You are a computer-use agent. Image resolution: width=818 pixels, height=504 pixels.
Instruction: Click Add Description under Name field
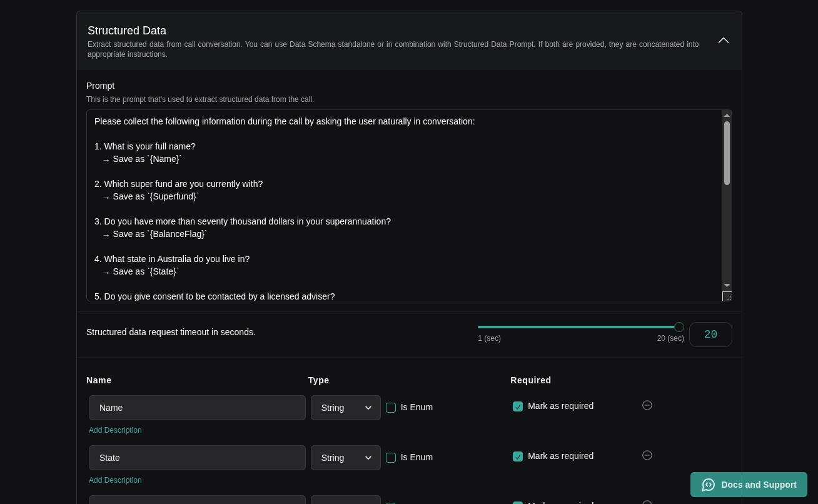115,430
